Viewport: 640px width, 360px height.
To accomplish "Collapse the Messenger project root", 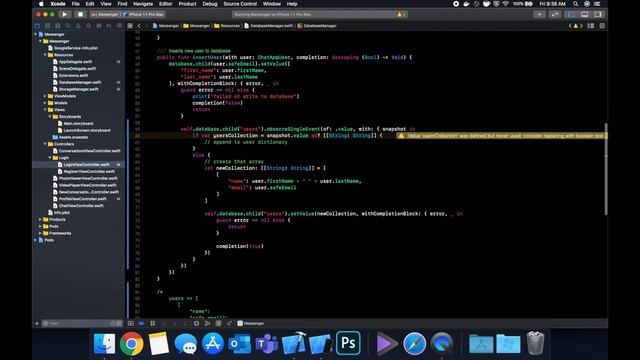I will pos(36,34).
